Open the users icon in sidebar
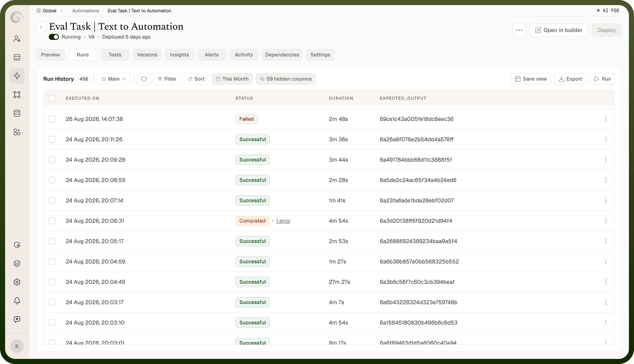634x364 pixels. click(17, 39)
